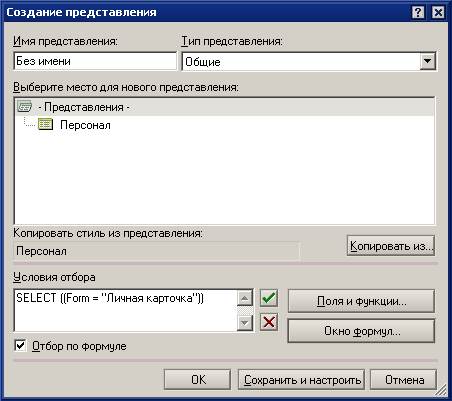Close the Создание представления dialog

pos(438,13)
